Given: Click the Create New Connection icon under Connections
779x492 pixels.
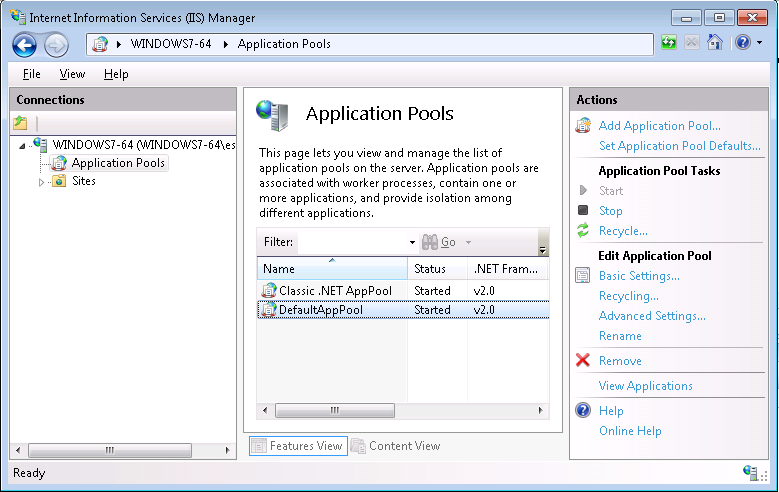Looking at the screenshot, I should (x=20, y=123).
